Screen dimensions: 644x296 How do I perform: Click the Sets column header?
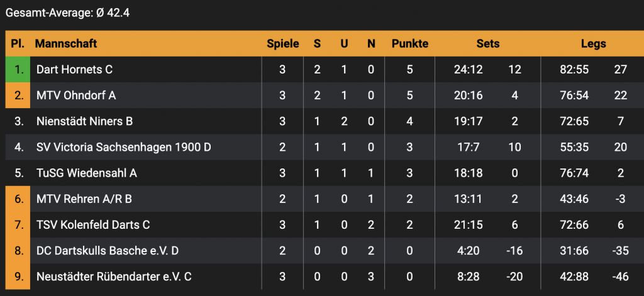488,44
